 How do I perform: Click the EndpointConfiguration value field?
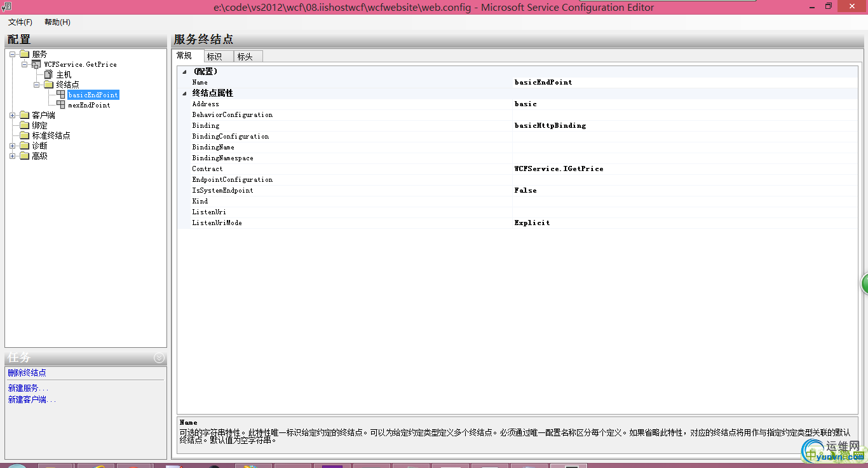coord(685,179)
